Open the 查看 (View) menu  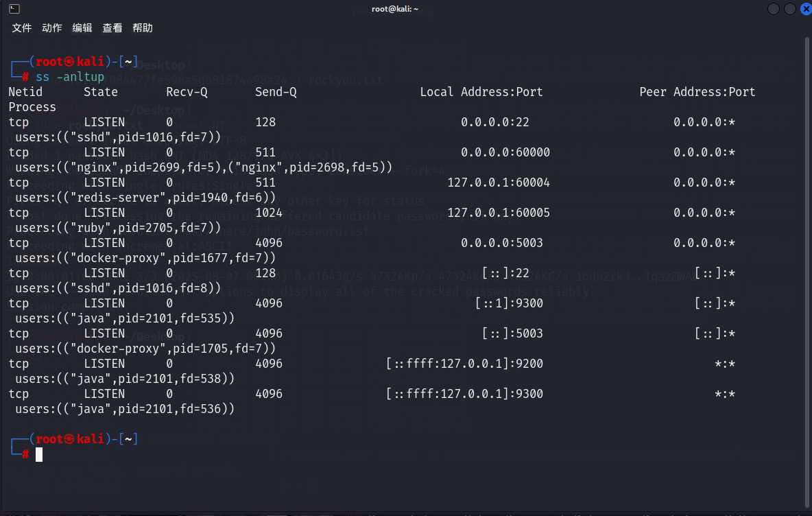pyautogui.click(x=112, y=28)
